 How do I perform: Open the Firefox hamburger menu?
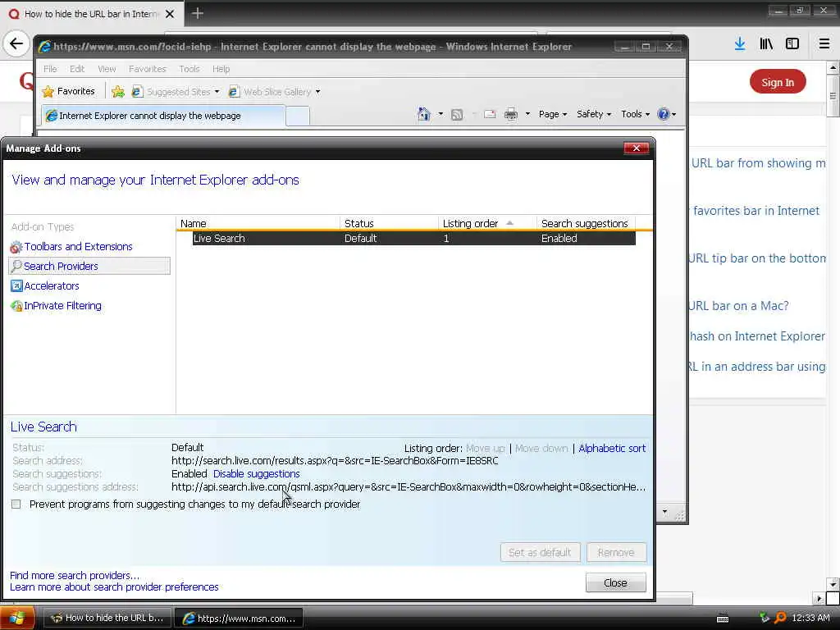(x=824, y=44)
